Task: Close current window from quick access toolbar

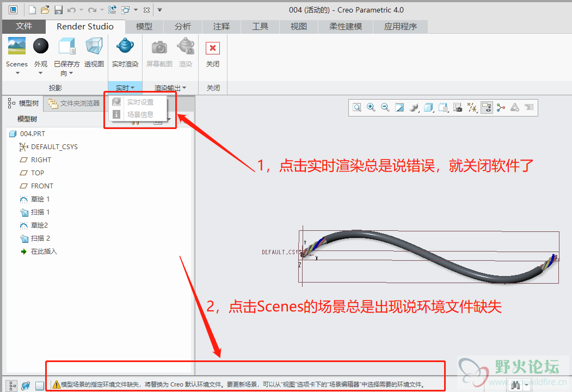Action: (x=146, y=10)
